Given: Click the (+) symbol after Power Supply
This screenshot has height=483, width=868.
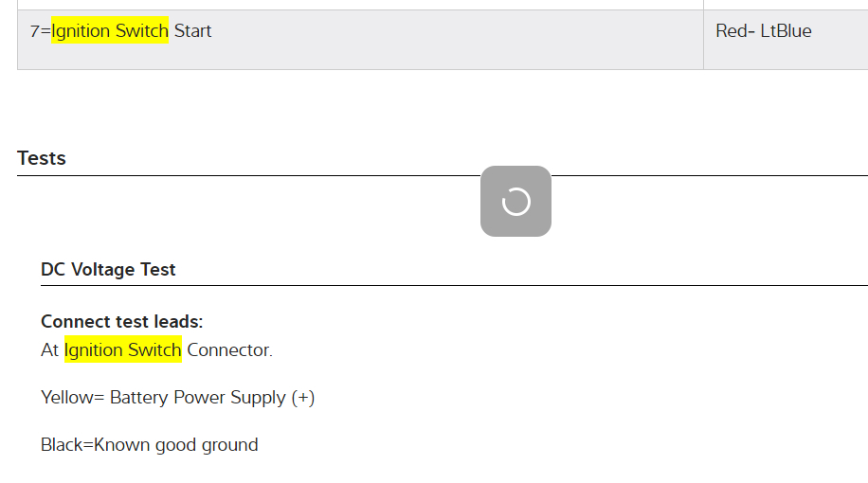Looking at the screenshot, I should 303,398.
